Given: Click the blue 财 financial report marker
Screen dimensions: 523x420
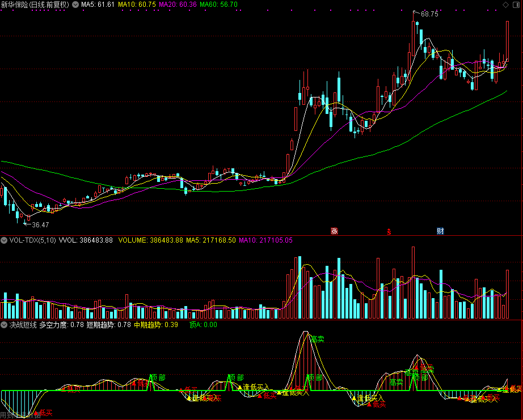Looking at the screenshot, I should tap(440, 231).
